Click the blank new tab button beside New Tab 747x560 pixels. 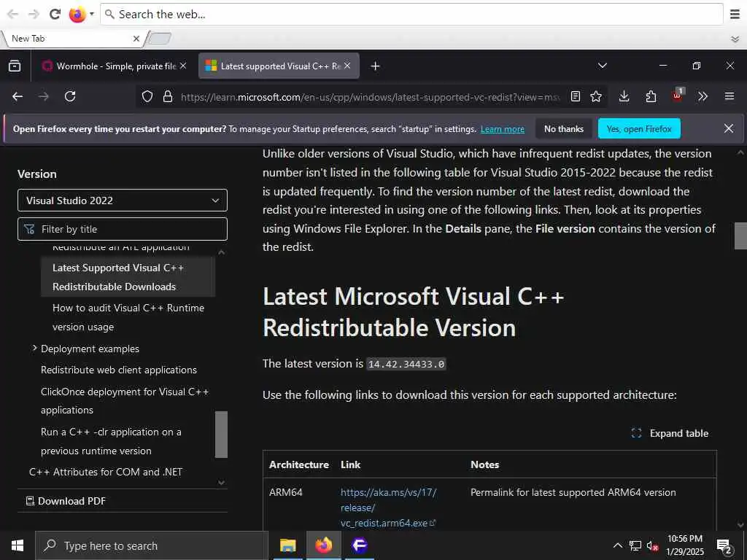pos(160,39)
